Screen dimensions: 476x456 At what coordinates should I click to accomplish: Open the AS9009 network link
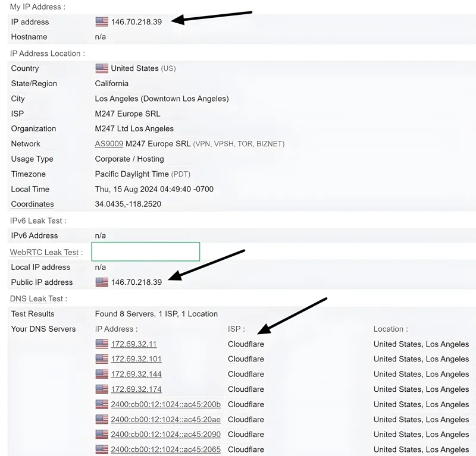pyautogui.click(x=109, y=144)
